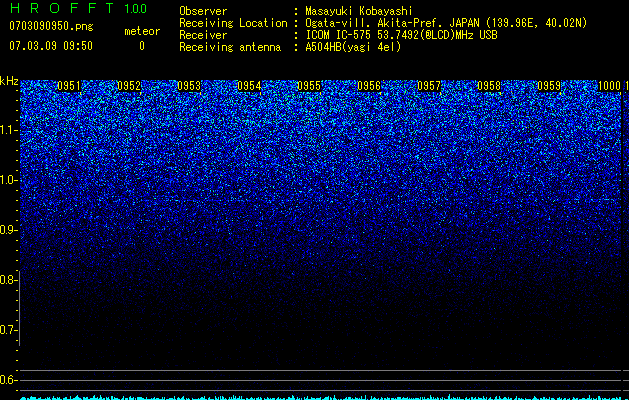This screenshot has width=629, height=400.
Task: Click the date stamp 07.03.09 09:50
Action: pos(51,46)
